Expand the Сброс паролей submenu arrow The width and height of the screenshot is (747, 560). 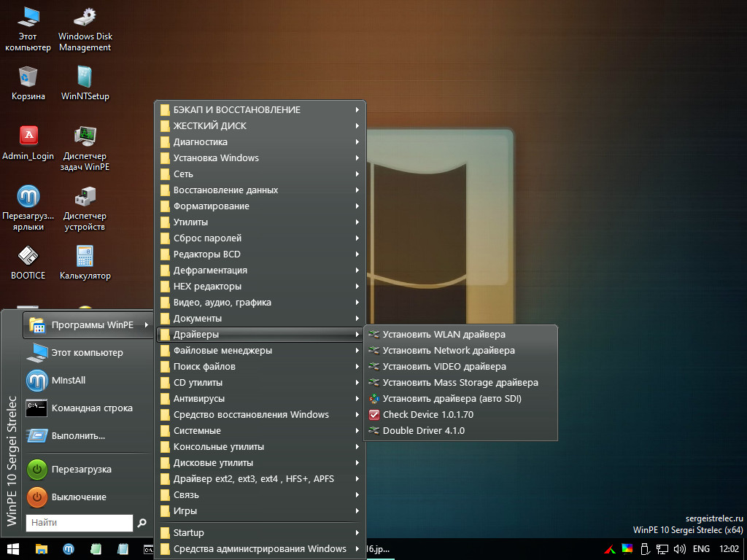coord(357,238)
